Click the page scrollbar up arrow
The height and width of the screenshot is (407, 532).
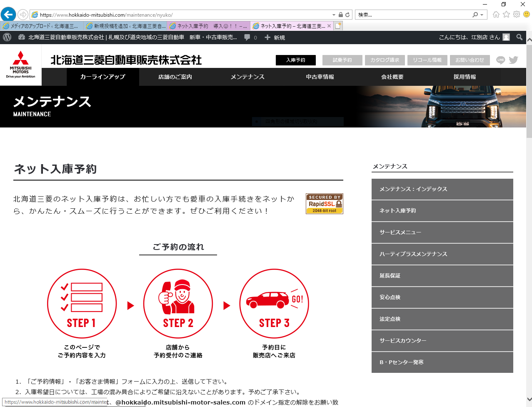[x=529, y=40]
